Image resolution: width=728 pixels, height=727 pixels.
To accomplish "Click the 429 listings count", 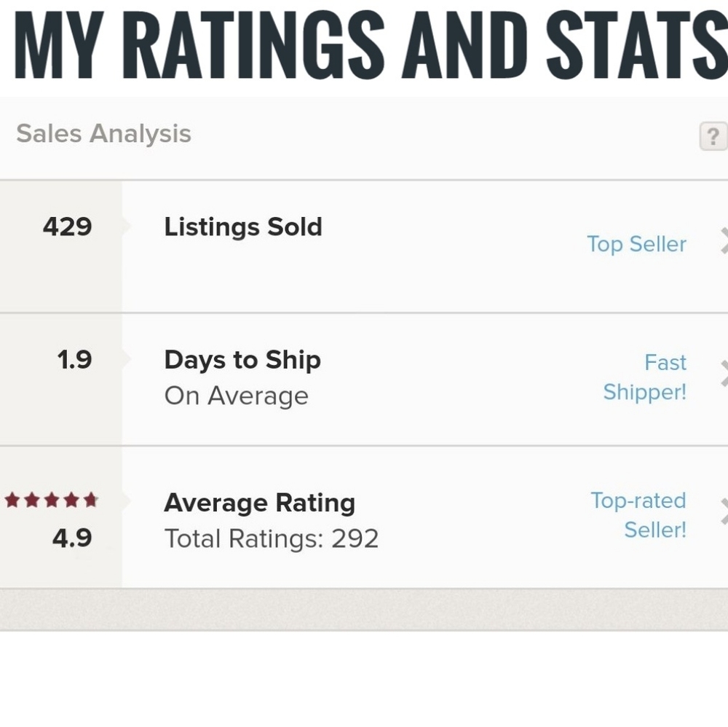I will (67, 227).
